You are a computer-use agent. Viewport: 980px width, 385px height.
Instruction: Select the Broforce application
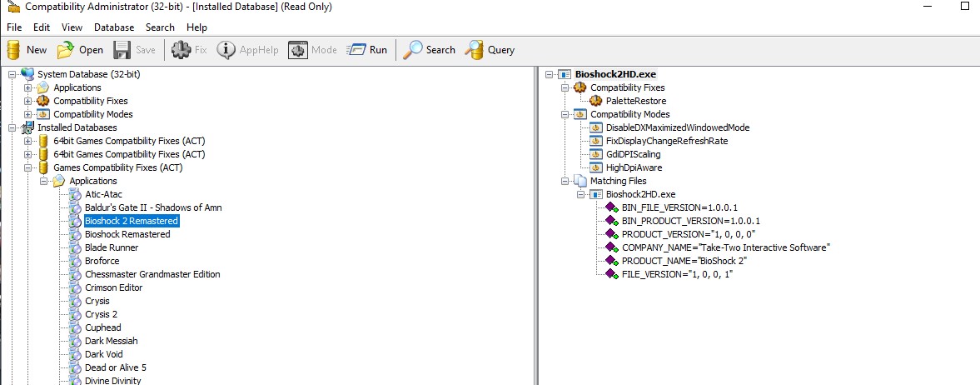(x=102, y=261)
